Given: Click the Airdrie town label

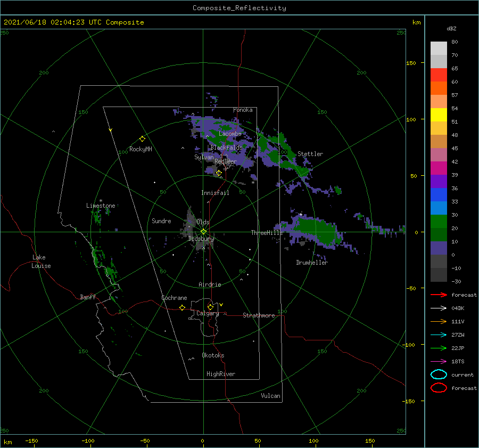Looking at the screenshot, I should (x=210, y=284).
